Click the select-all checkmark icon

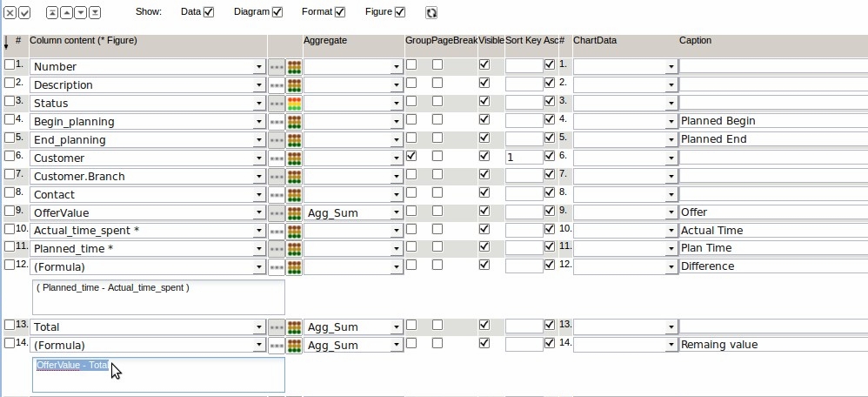click(24, 13)
